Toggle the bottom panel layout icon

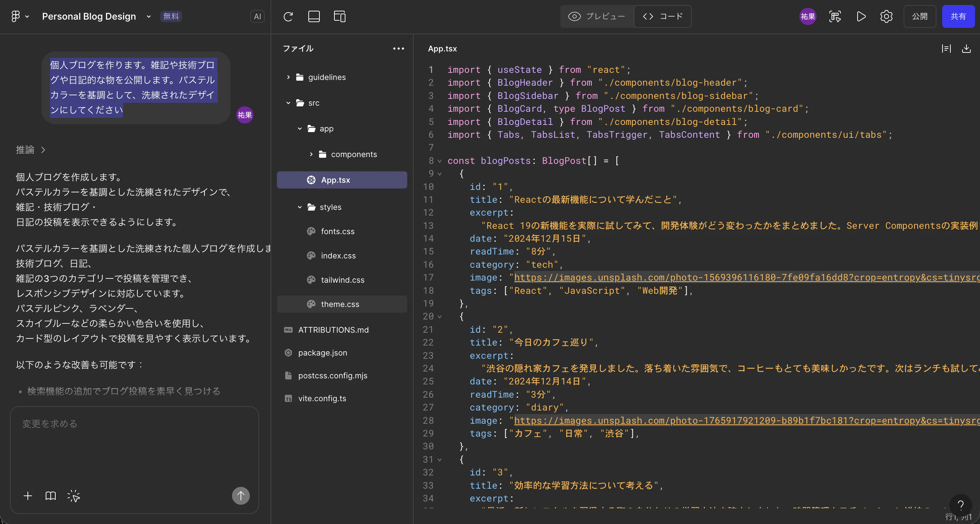314,16
